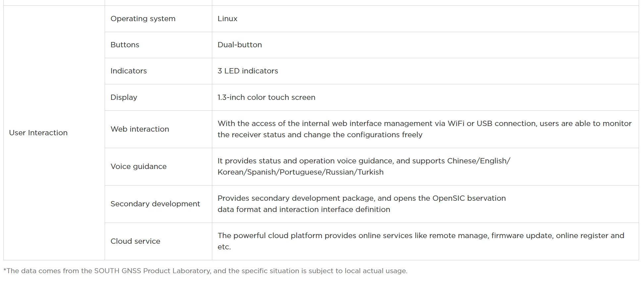Image resolution: width=644 pixels, height=296 pixels.
Task: Click the "Linux" value text
Action: click(227, 19)
